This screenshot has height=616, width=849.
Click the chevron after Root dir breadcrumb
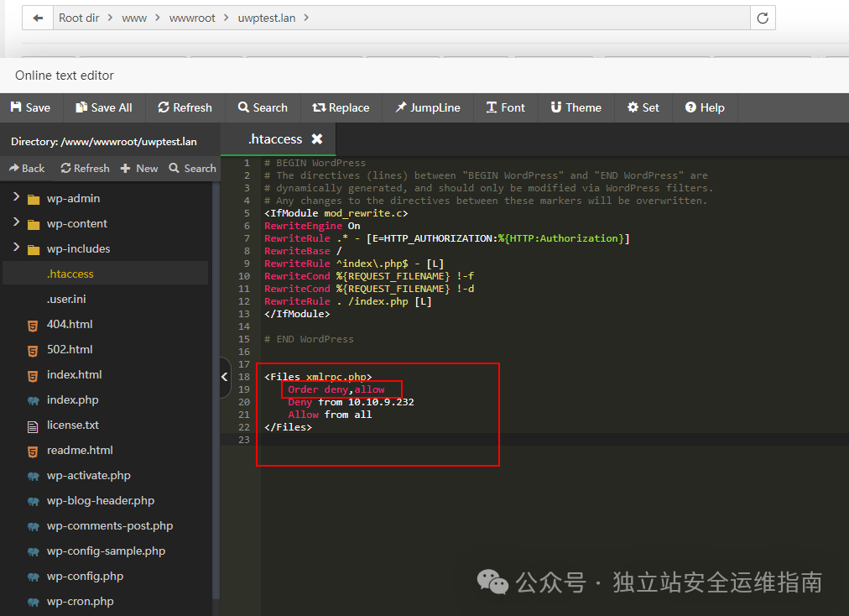point(111,18)
